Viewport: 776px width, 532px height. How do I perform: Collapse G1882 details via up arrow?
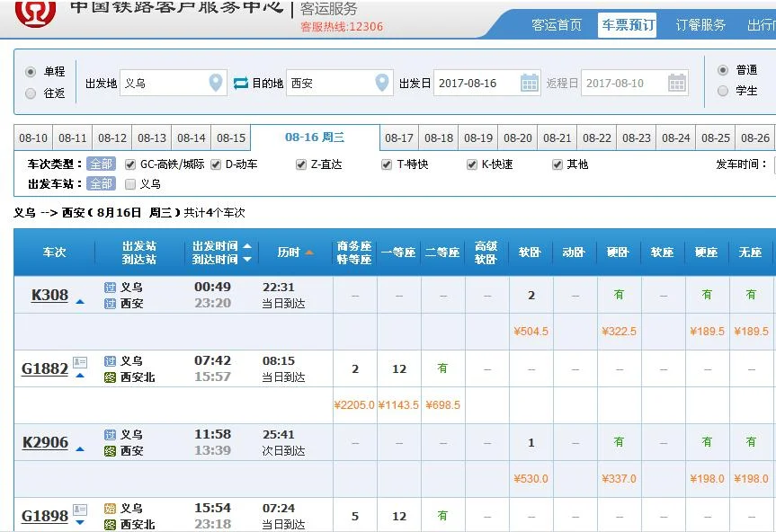80,374
